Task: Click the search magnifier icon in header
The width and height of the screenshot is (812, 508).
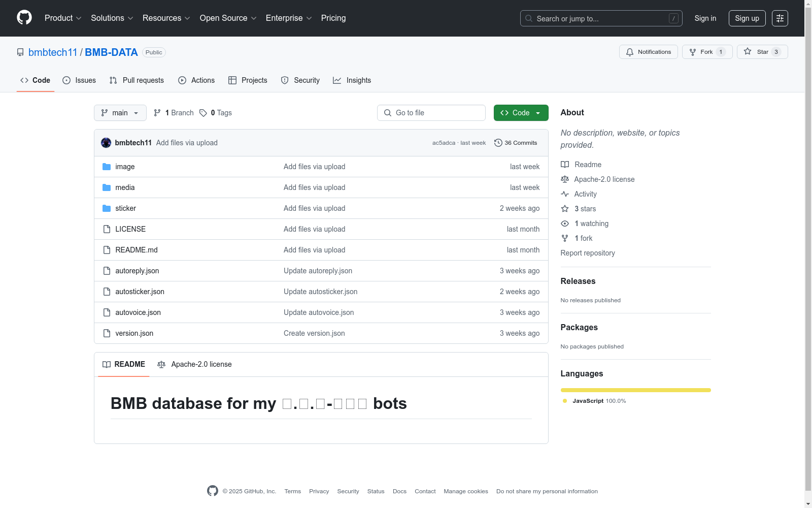Action: [529, 18]
